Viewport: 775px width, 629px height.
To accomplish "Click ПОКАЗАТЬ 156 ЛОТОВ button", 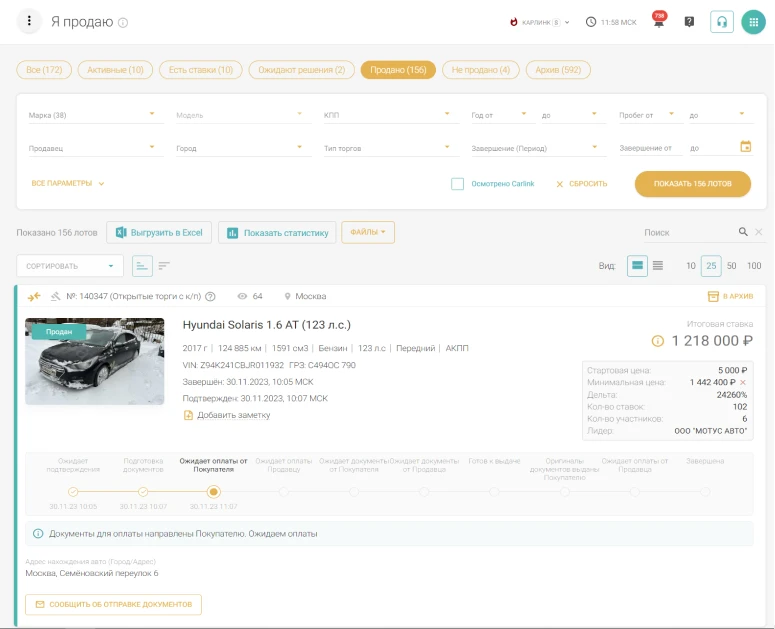I will tap(692, 184).
